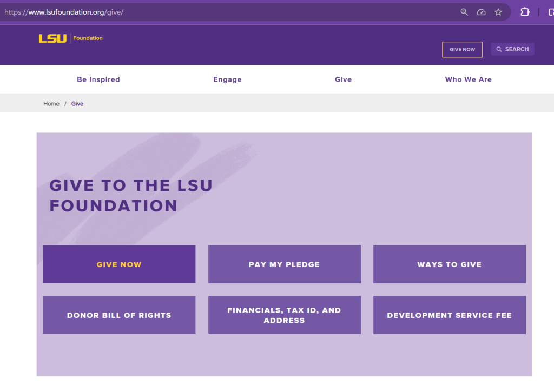This screenshot has width=554, height=392.
Task: Click the speedometer performance icon in address bar
Action: click(x=481, y=12)
